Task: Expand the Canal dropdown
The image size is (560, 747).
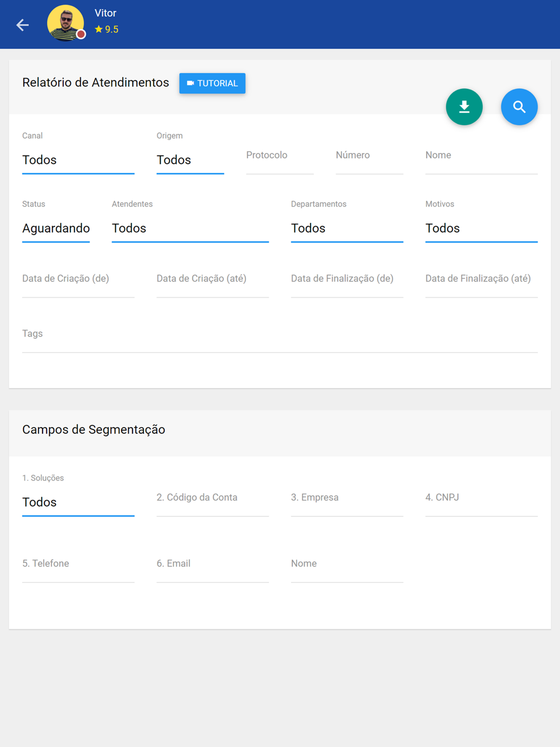Action: (x=78, y=160)
